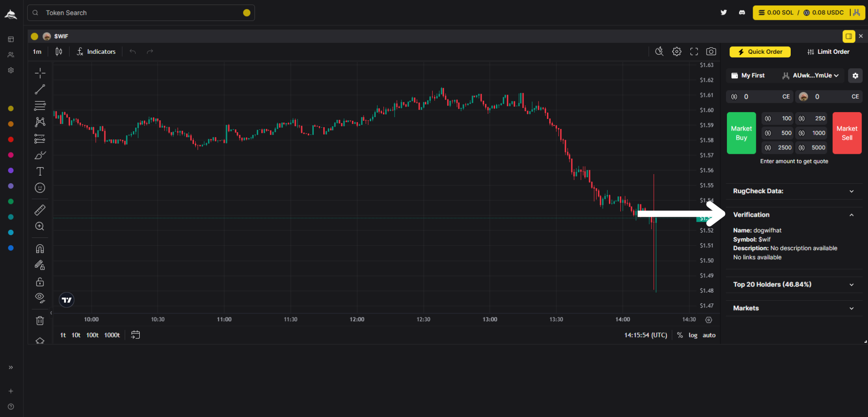Click the trash remove drawings icon
The height and width of the screenshot is (417, 868).
point(40,321)
